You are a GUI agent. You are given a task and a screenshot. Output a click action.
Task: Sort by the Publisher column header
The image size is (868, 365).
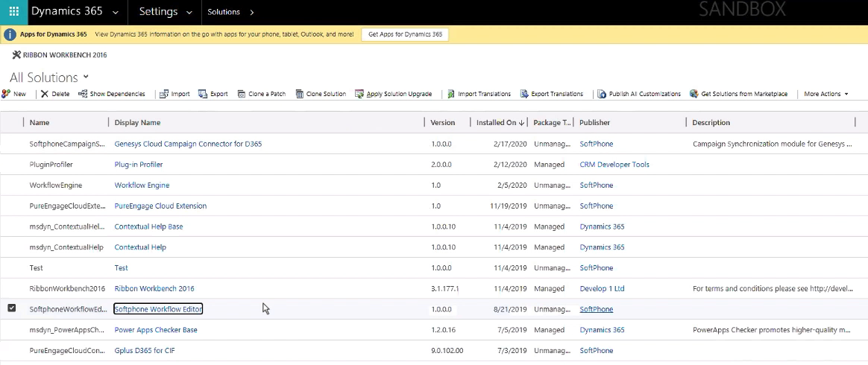594,123
